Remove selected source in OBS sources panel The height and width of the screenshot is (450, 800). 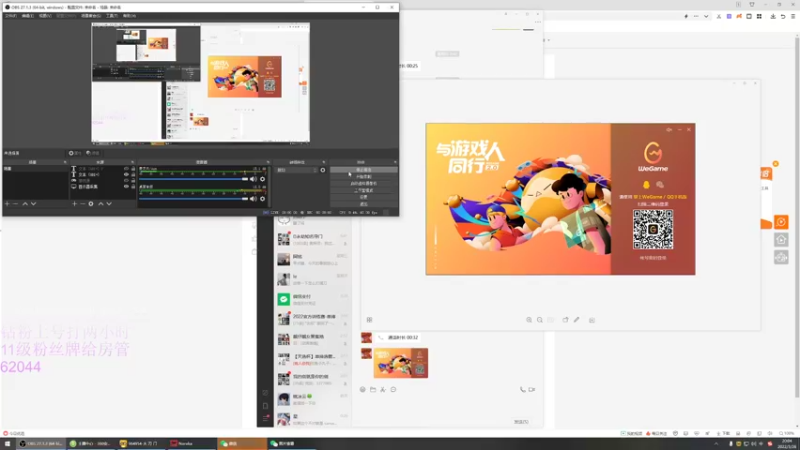[x=83, y=204]
